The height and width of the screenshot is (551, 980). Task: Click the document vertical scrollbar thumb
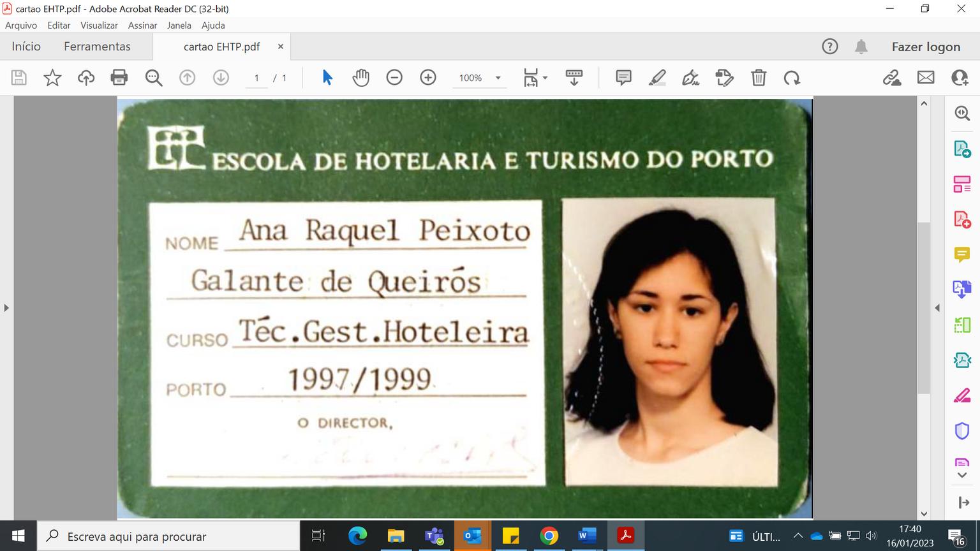coord(924,308)
